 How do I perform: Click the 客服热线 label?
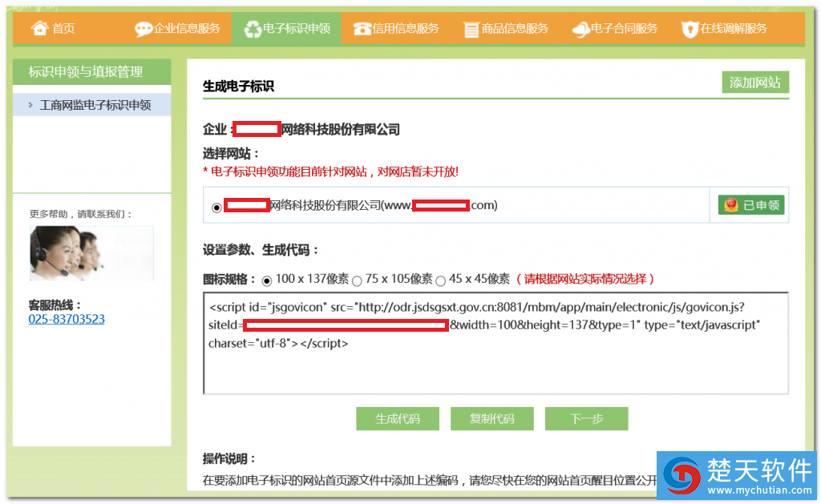tap(55, 305)
